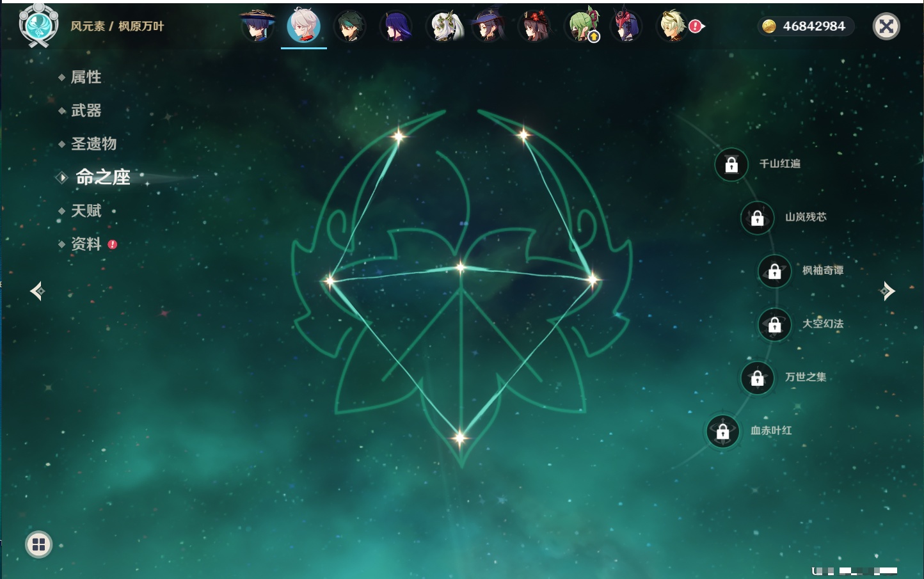Go to the previous character with the left arrow
Image resolution: width=924 pixels, height=579 pixels.
tap(37, 292)
